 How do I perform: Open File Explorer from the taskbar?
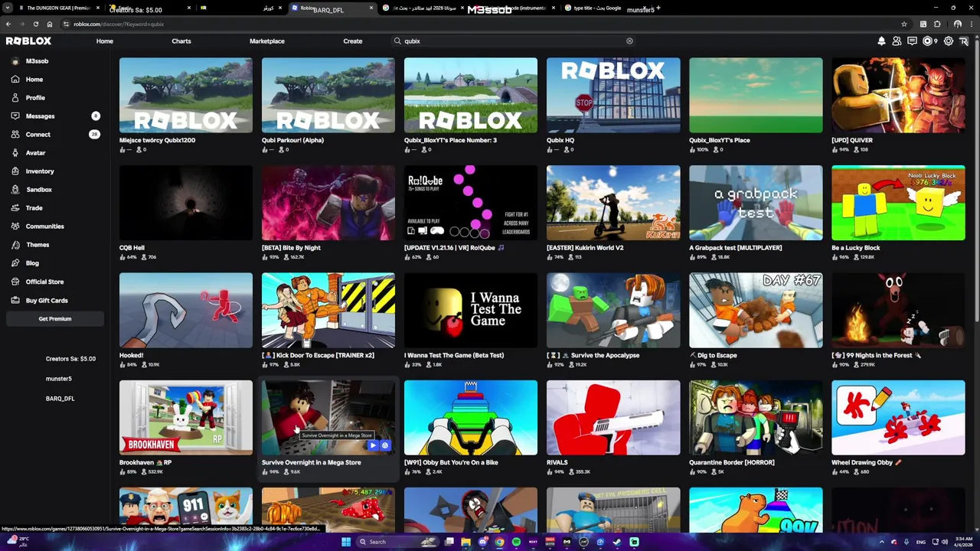(465, 542)
